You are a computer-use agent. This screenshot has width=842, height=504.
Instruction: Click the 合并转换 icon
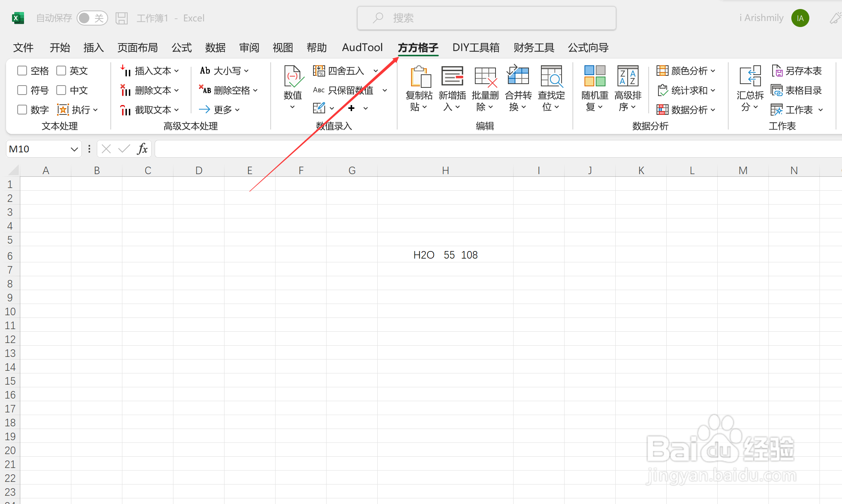coord(518,77)
